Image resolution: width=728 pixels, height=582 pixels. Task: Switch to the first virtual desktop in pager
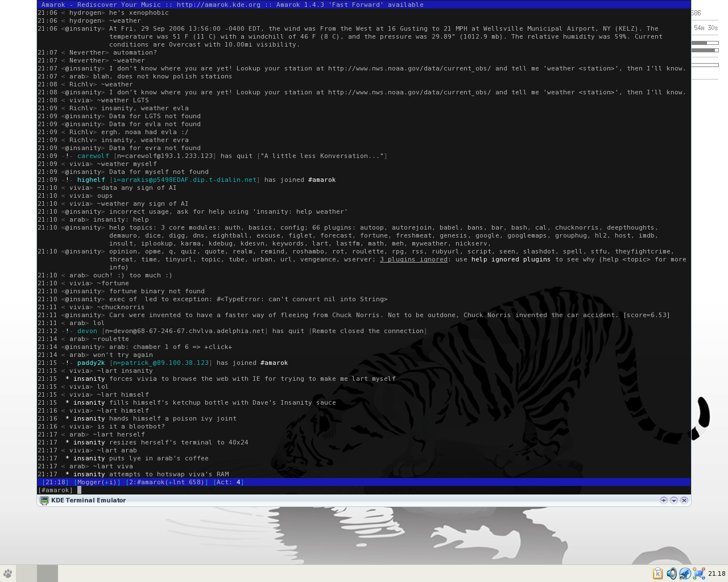click(x=26, y=573)
